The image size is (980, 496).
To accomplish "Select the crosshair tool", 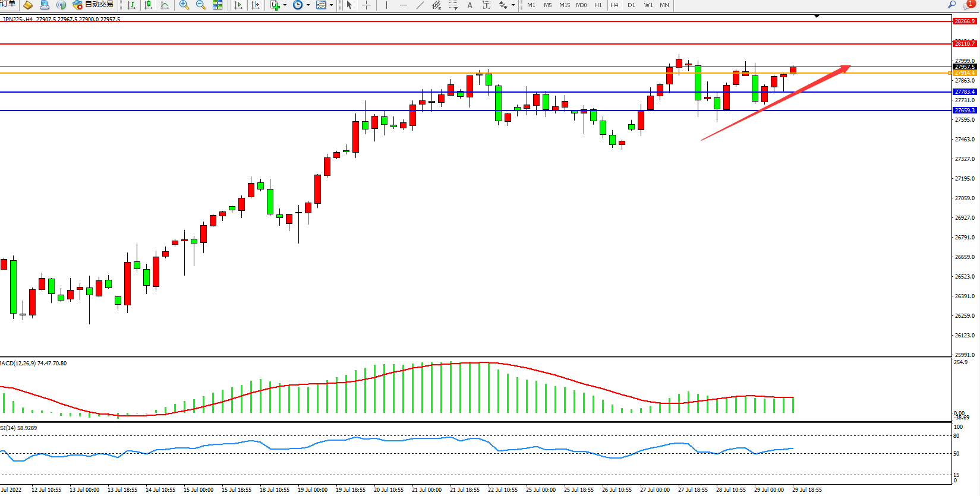I will (x=367, y=5).
